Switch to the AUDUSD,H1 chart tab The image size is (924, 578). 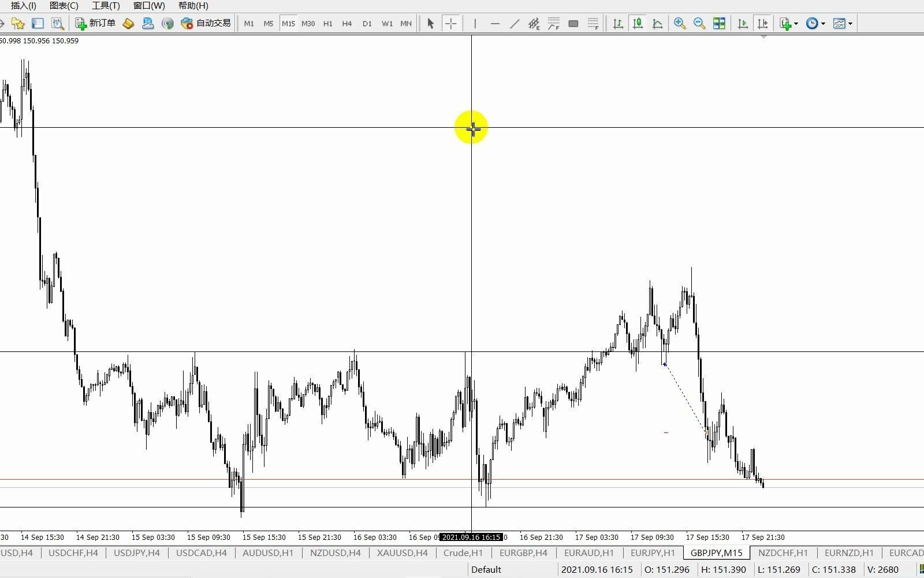[x=268, y=553]
